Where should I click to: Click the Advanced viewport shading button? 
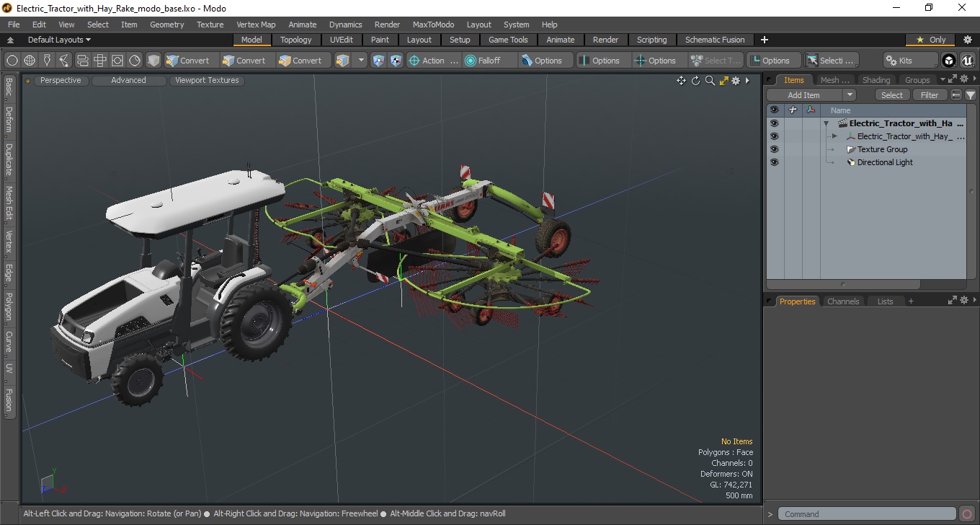click(x=128, y=81)
